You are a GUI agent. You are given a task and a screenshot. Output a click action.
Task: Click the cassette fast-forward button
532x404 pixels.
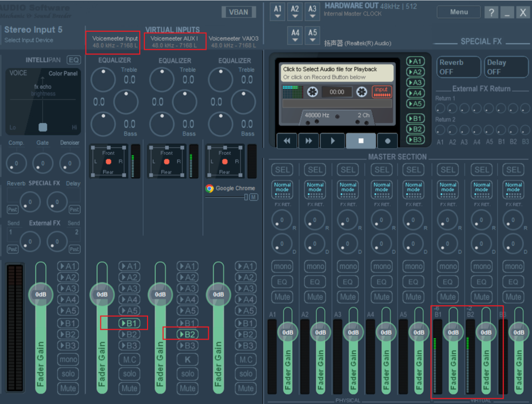tap(309, 141)
